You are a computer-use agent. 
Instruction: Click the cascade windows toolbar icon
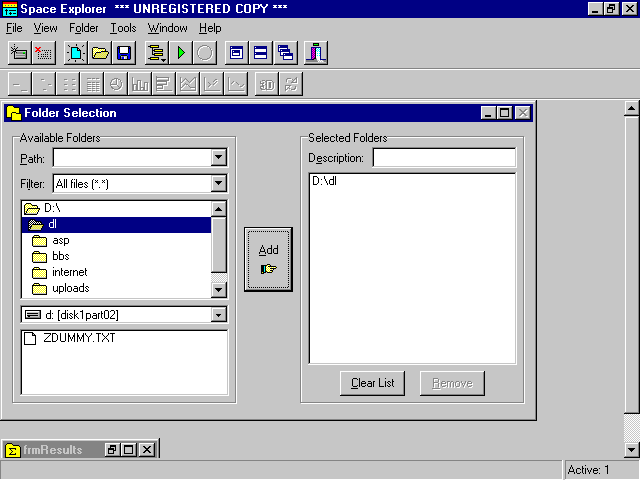point(286,52)
